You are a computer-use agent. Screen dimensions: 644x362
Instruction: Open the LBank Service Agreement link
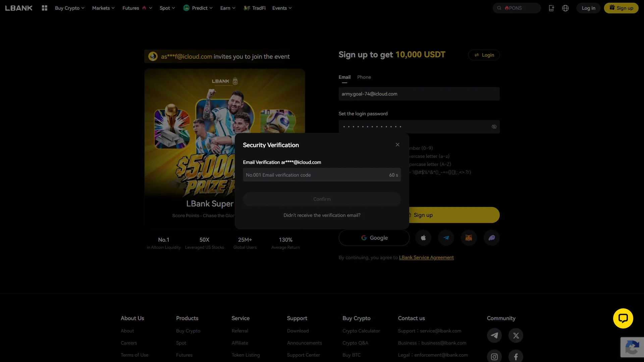pyautogui.click(x=426, y=257)
